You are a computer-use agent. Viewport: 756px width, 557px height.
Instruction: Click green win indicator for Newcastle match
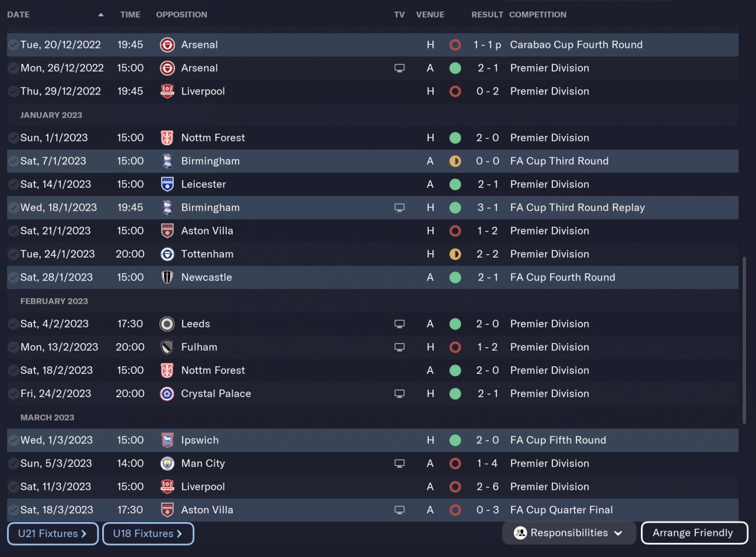pos(455,278)
